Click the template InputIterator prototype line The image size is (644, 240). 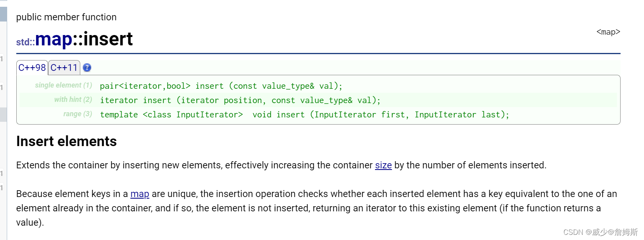[x=304, y=115]
